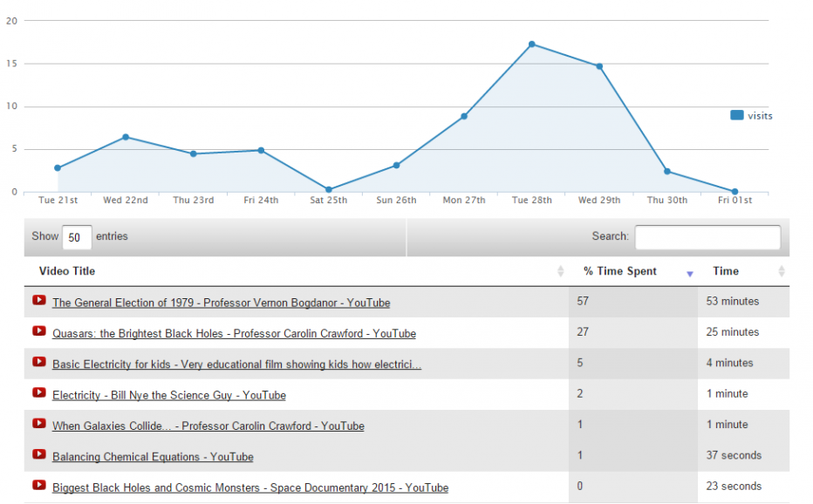Click the 25 minutes time cell

[x=743, y=332]
